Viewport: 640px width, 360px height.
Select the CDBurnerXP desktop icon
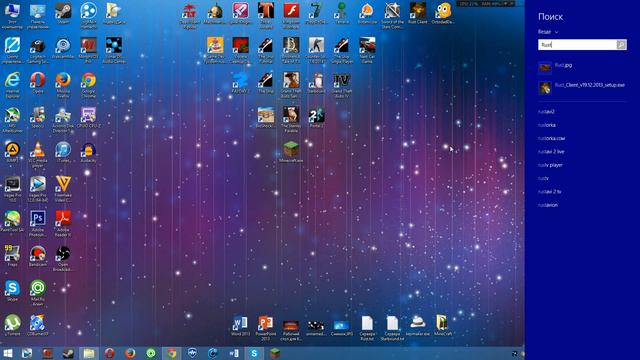click(38, 324)
